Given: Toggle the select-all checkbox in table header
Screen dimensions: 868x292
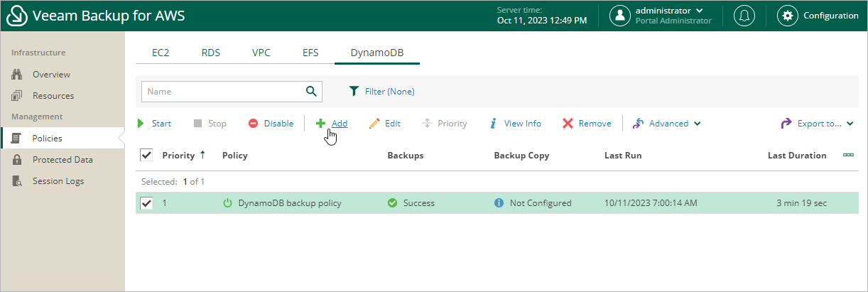Looking at the screenshot, I should (x=146, y=155).
